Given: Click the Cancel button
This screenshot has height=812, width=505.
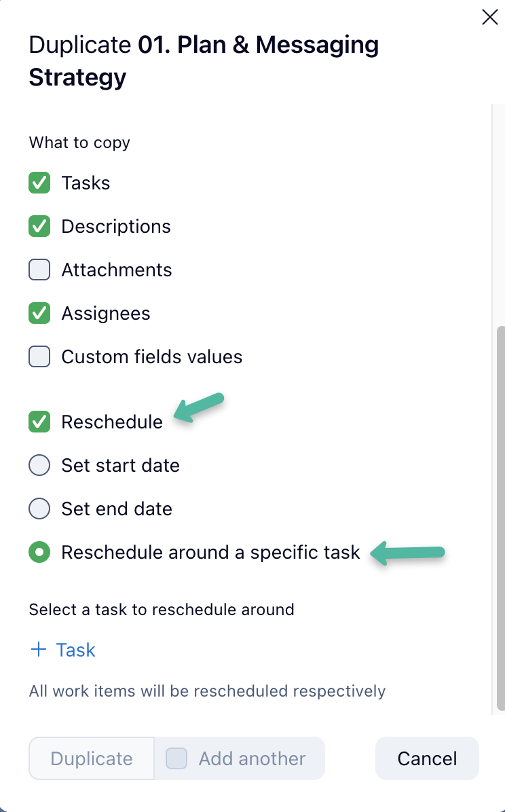Looking at the screenshot, I should (x=427, y=758).
